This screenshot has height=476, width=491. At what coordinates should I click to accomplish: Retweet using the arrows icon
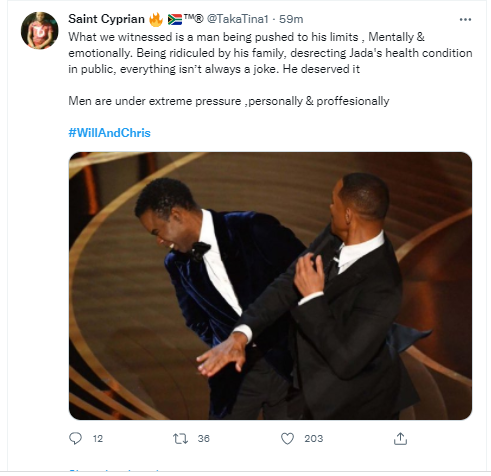(181, 439)
